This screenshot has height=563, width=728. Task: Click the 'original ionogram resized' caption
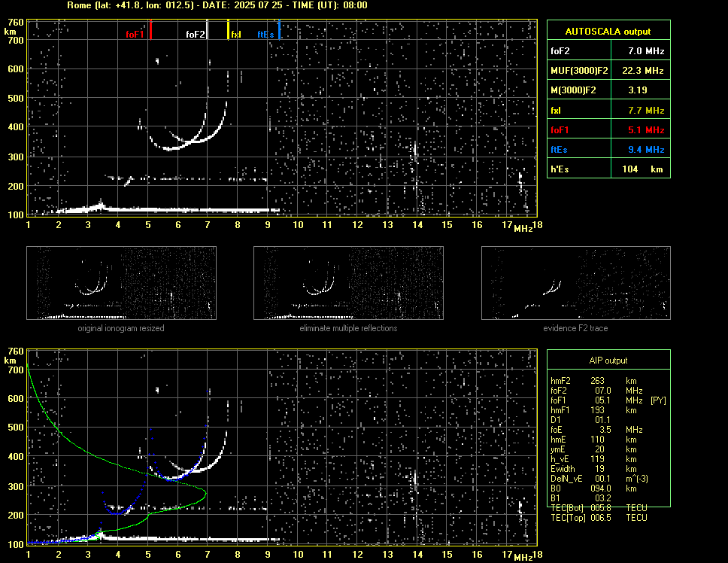[121, 328]
